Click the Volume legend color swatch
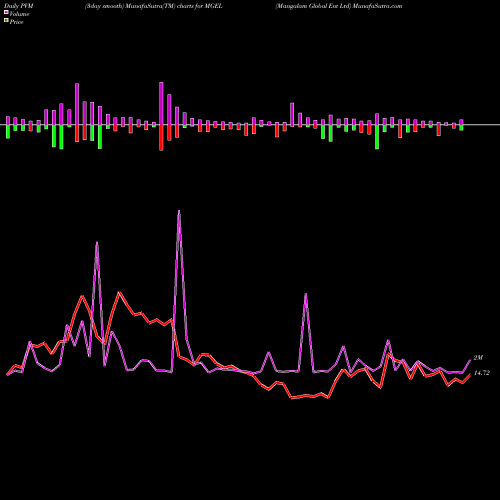Viewport: 500px width, 500px height. [6, 13]
